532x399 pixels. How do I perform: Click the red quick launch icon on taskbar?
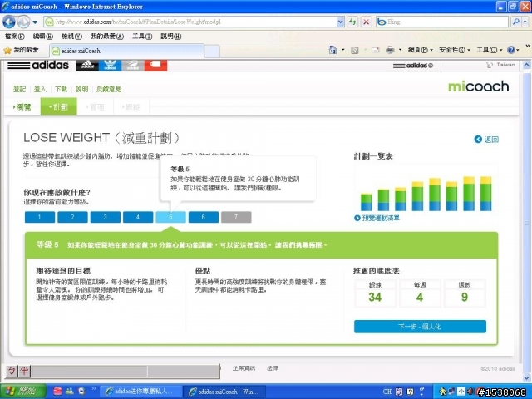point(57,392)
